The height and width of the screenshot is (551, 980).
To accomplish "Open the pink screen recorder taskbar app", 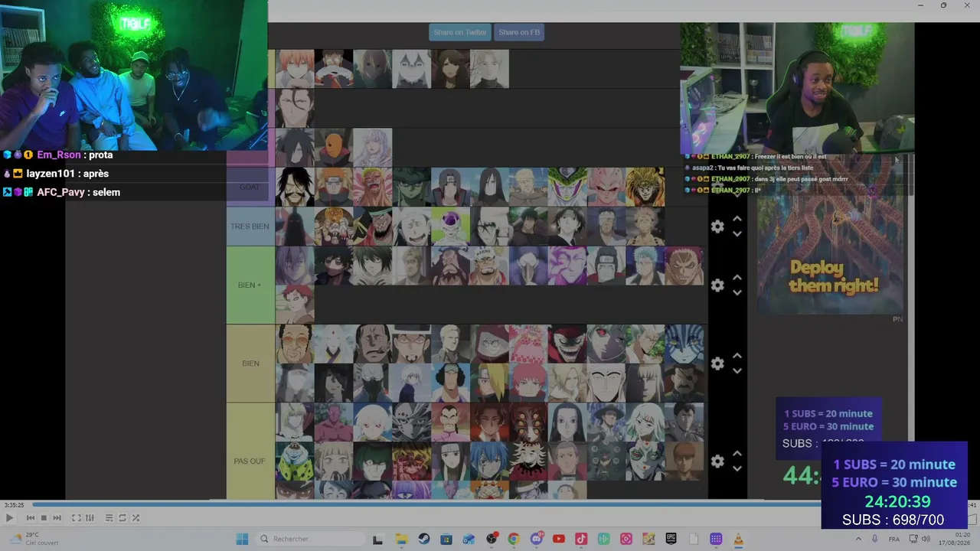I will point(626,539).
